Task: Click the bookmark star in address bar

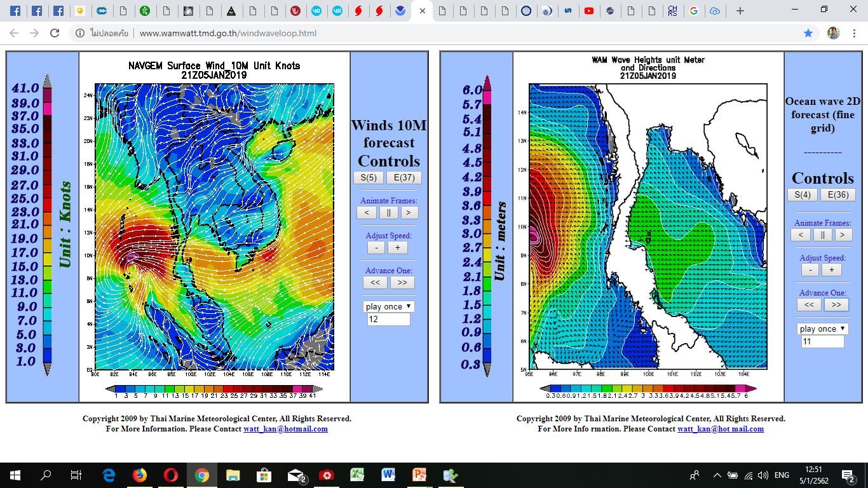Action: click(x=808, y=33)
